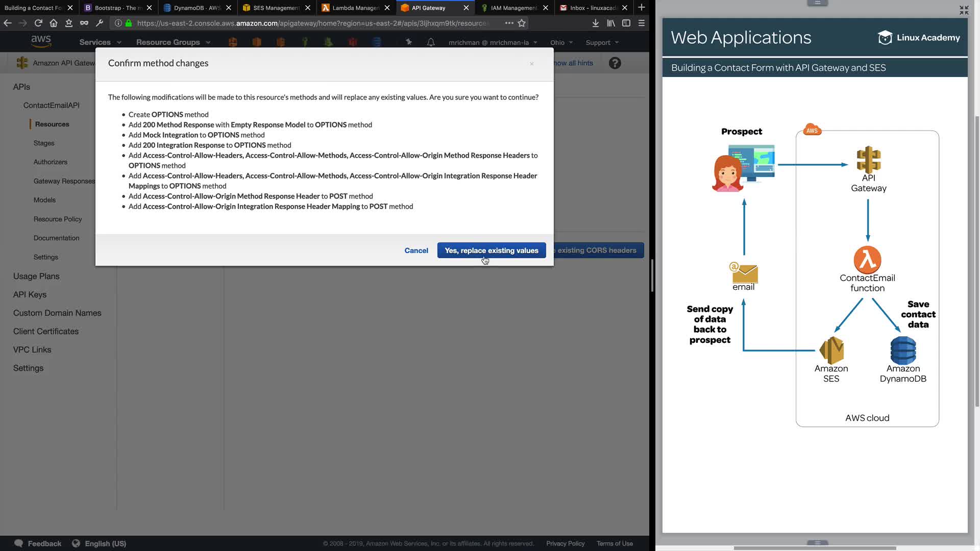
Task: Close the Confirm method changes dialog
Action: coord(532,64)
